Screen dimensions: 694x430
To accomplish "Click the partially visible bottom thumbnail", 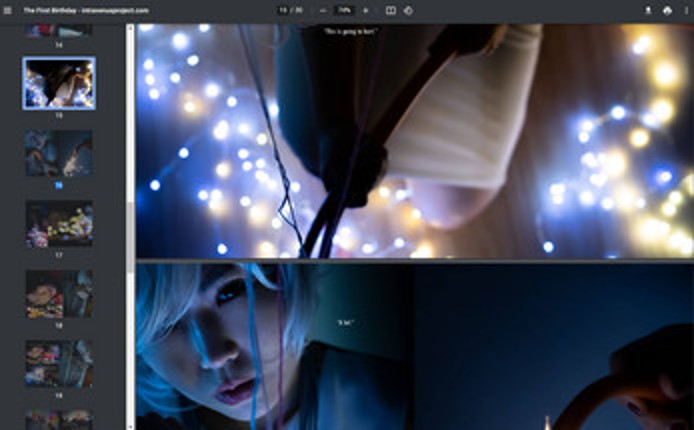I will tap(59, 419).
